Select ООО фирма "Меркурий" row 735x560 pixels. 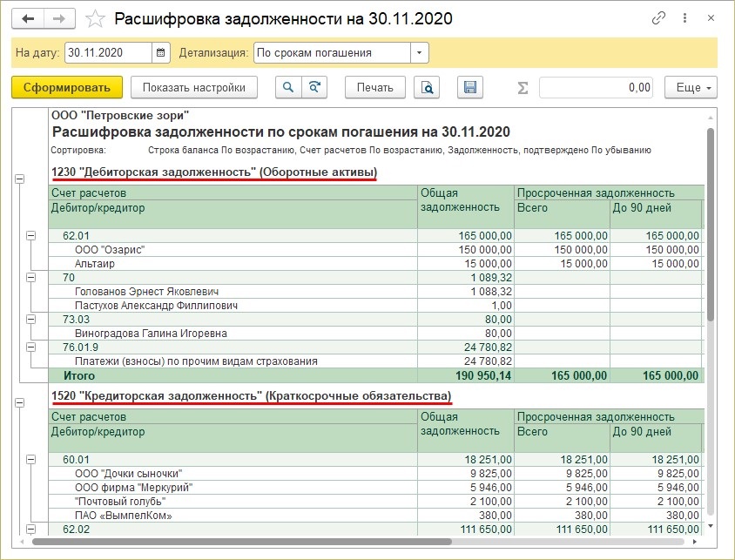click(x=376, y=488)
